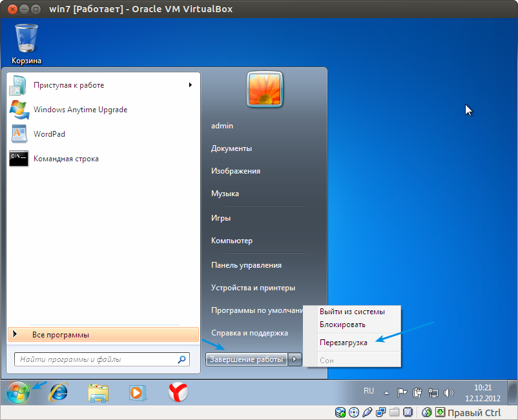Click the VirtualBox optical disc icon
The height and width of the screenshot is (420, 518).
point(354,412)
